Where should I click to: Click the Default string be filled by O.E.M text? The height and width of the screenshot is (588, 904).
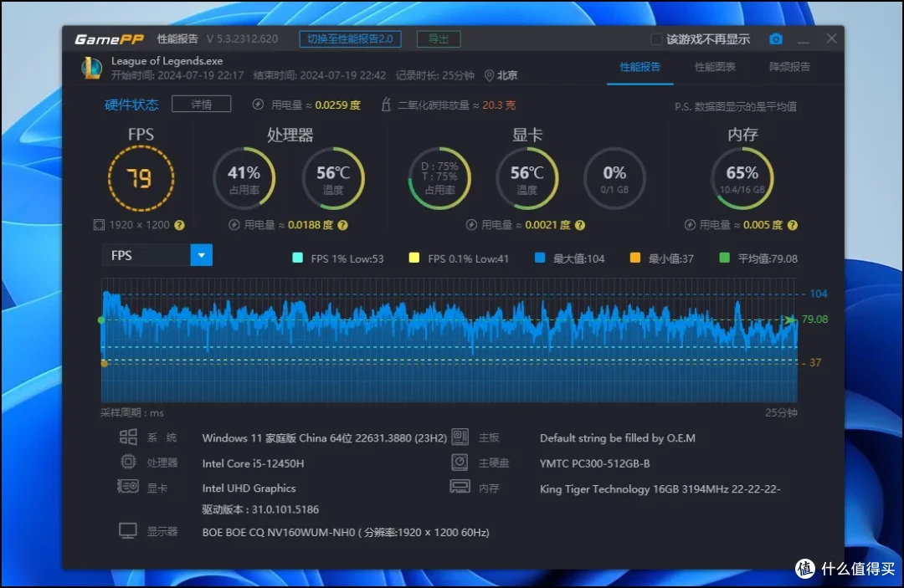click(618, 438)
